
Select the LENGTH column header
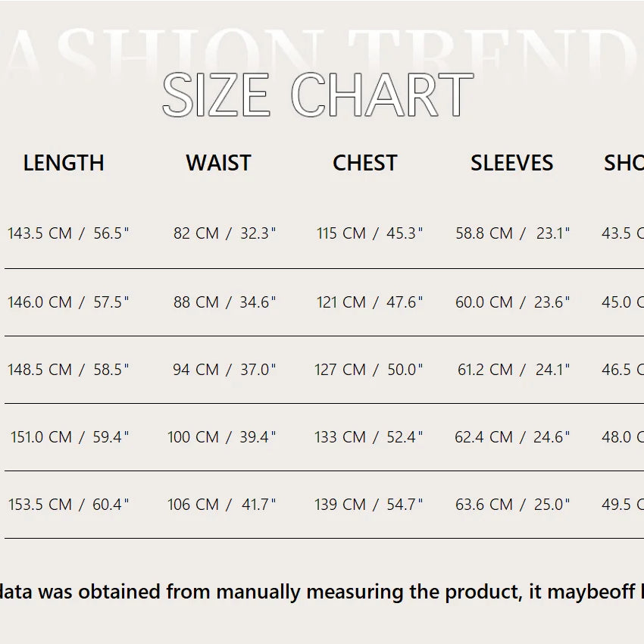(64, 163)
